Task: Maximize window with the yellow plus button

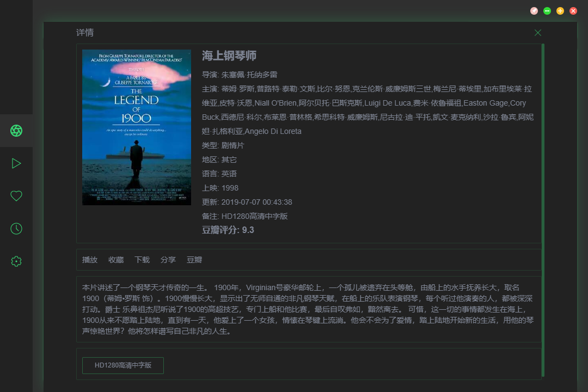Action: [x=560, y=11]
